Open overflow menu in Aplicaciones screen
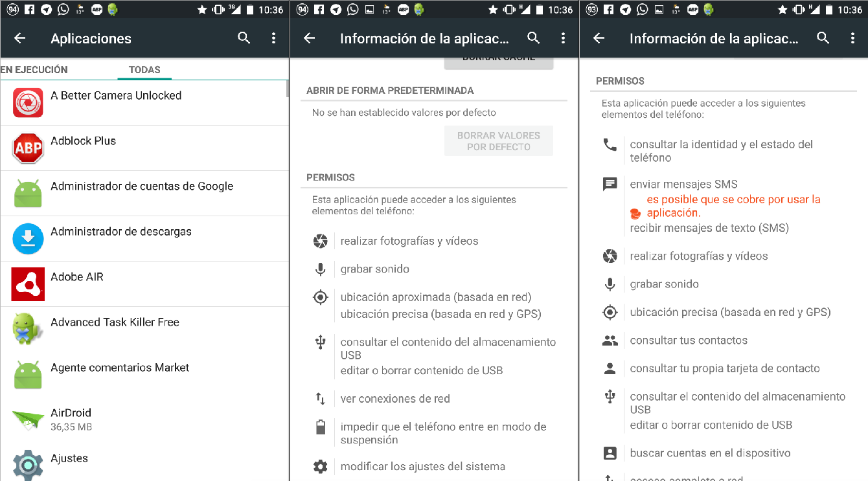The width and height of the screenshot is (868, 481). (274, 38)
